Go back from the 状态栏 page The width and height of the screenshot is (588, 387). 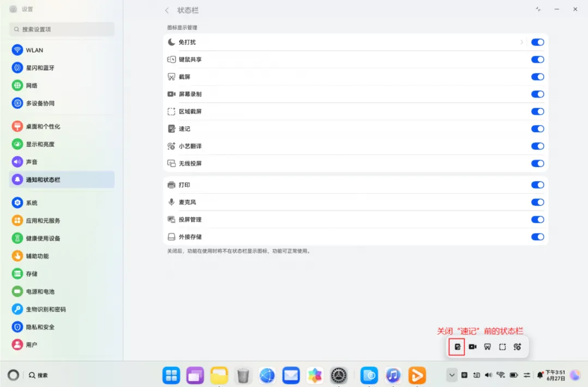(x=167, y=10)
